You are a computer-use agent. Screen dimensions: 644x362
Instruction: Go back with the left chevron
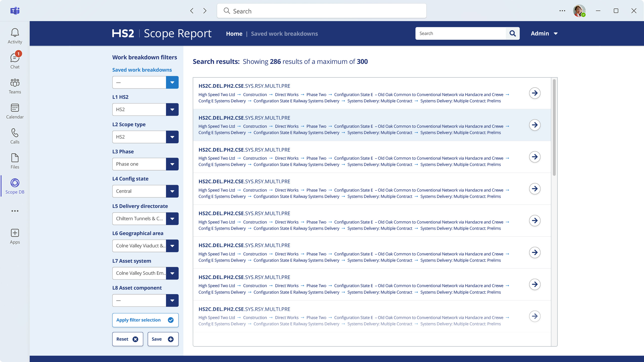192,11
